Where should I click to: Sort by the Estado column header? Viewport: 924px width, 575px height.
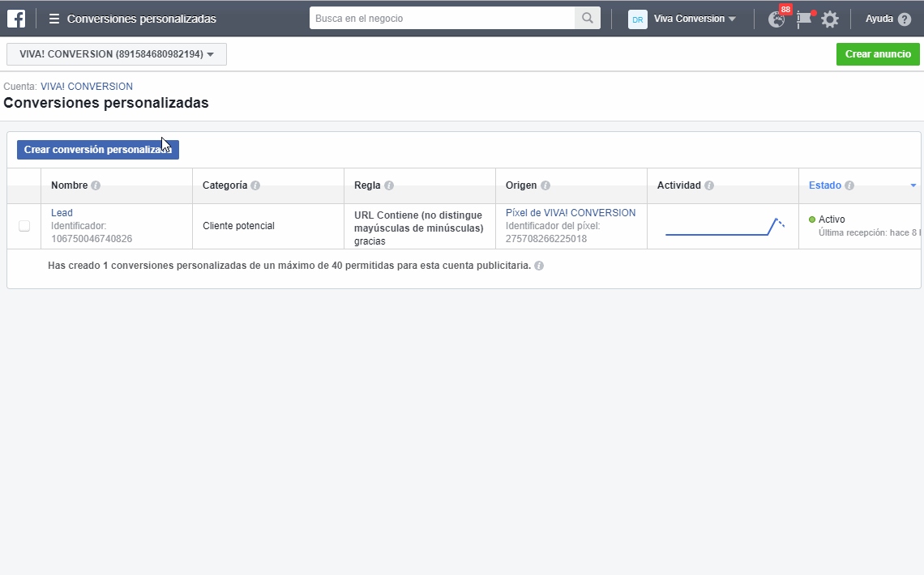coord(825,185)
